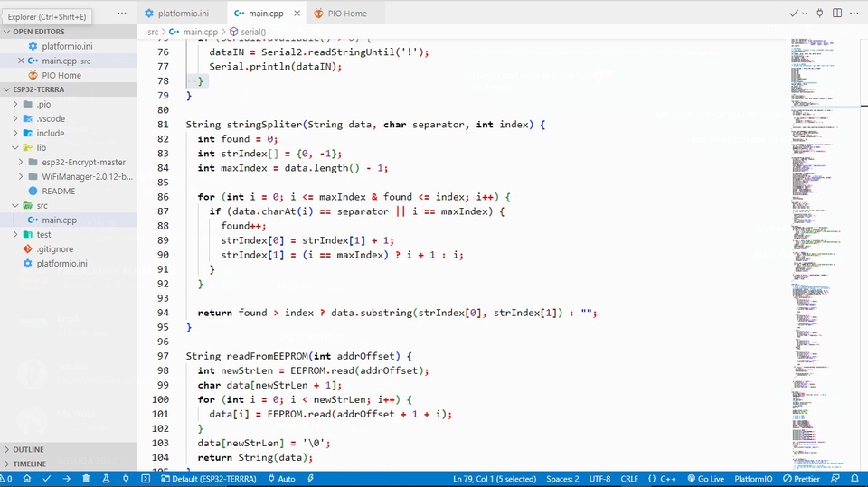Start Go Live server
This screenshot has height=487, width=868.
706,479
